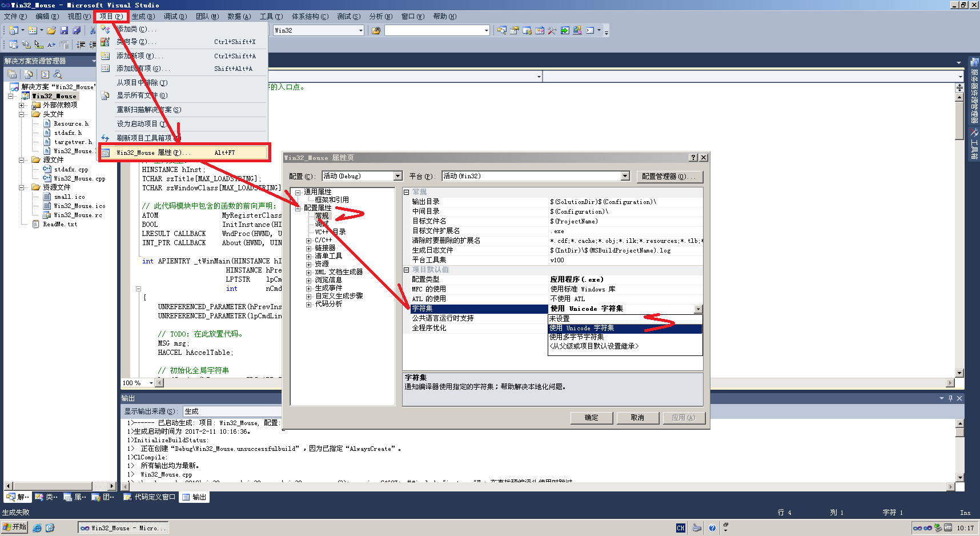This screenshot has width=980, height=536.
Task: Click the Command Window toolbar icon
Action: pyautogui.click(x=590, y=30)
